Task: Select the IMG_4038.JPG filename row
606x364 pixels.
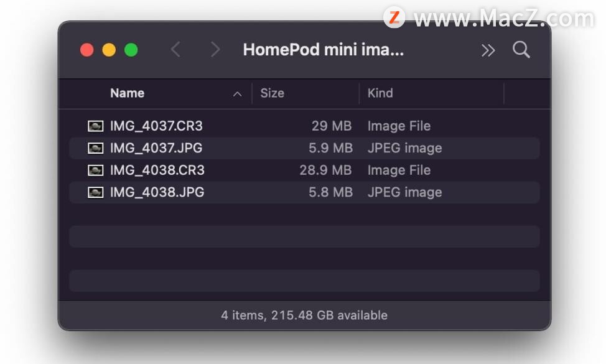Action: pyautogui.click(x=304, y=192)
